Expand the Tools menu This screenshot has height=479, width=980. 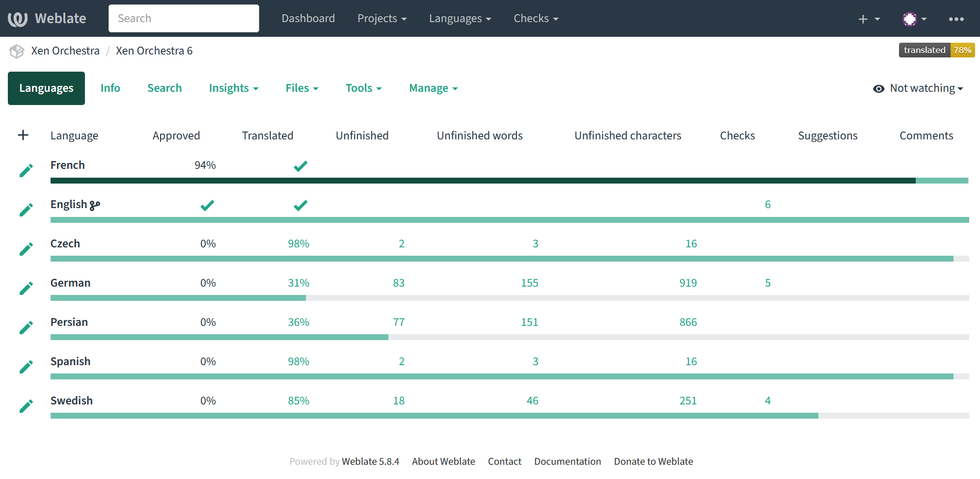[363, 88]
